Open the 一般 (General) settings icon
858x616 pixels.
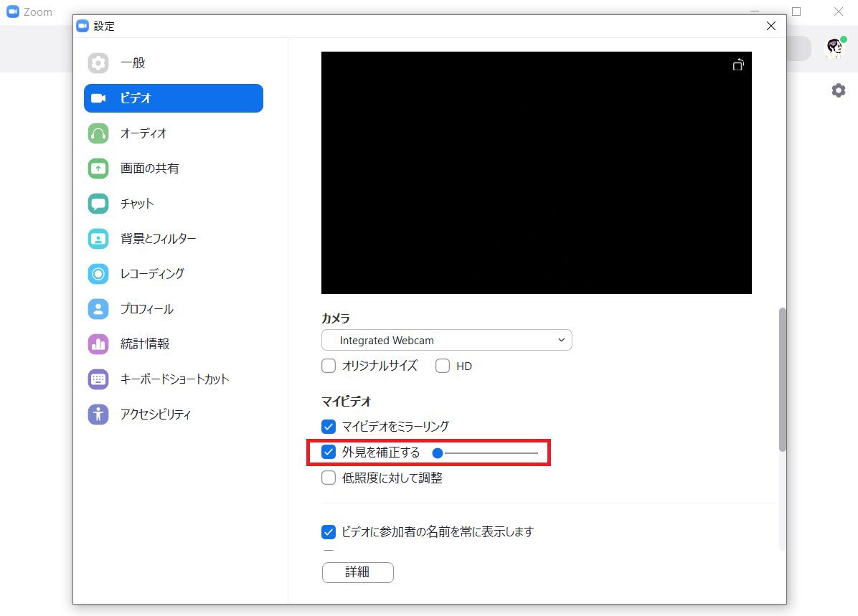(x=98, y=63)
